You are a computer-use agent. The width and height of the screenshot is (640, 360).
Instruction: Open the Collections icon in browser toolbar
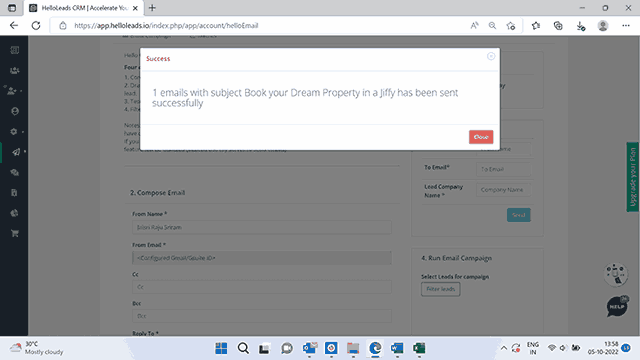(558, 26)
